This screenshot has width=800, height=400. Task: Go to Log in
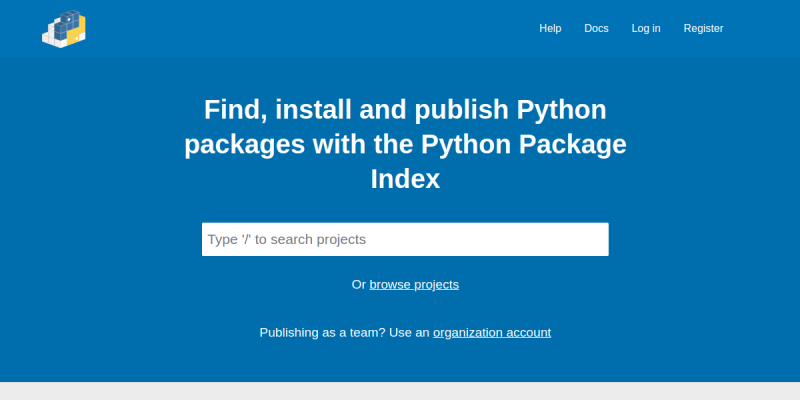(x=646, y=29)
